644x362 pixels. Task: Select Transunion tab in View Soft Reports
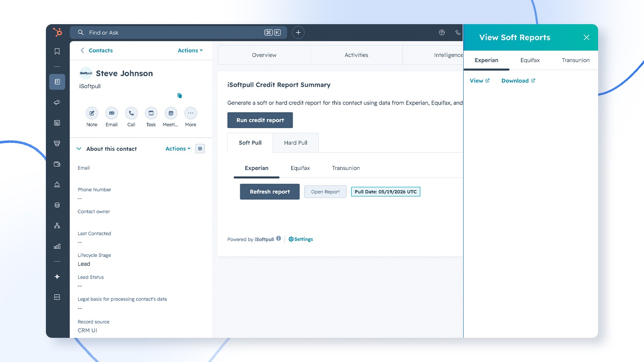(x=576, y=60)
